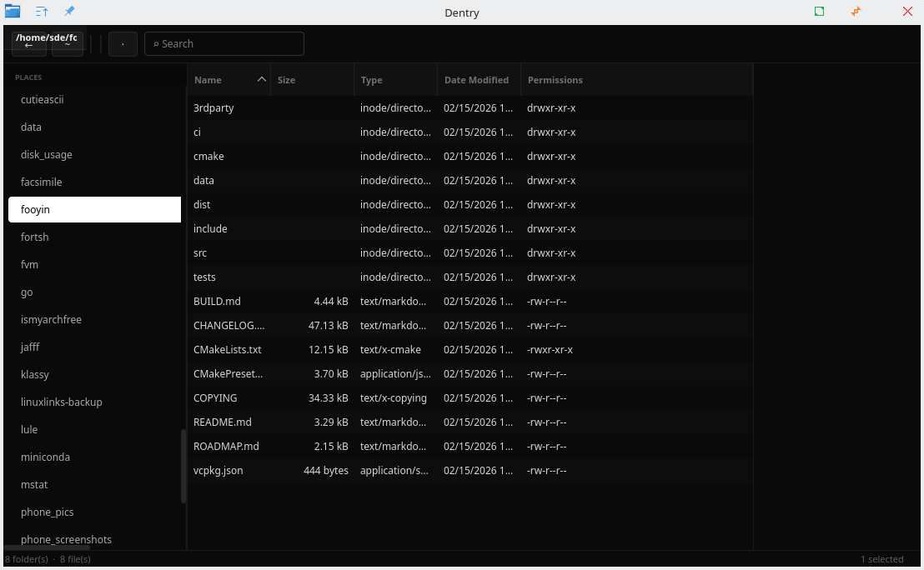
Task: Click inside the Search field
Action: pyautogui.click(x=225, y=44)
